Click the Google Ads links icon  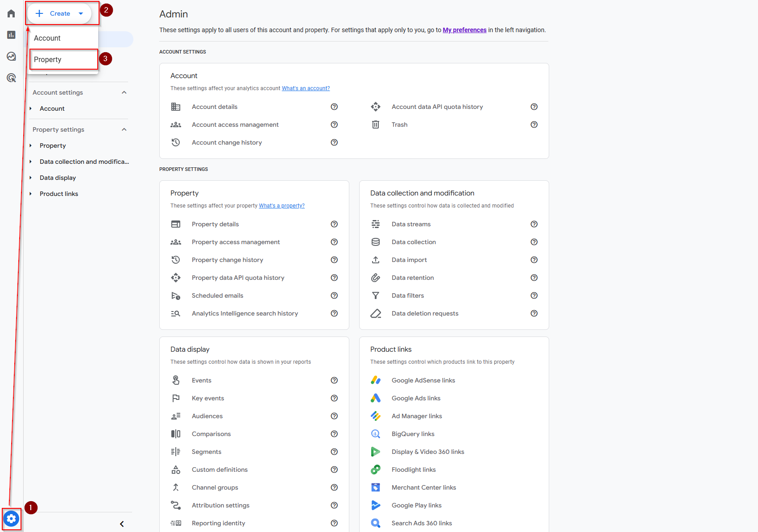[x=376, y=398]
